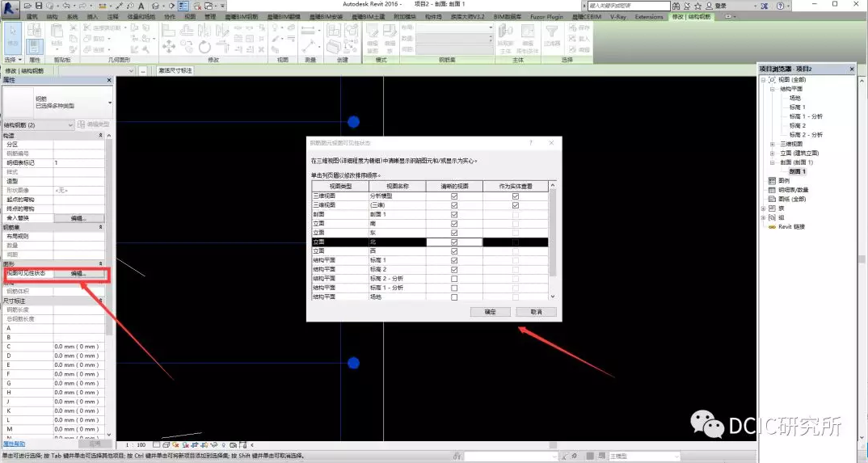This screenshot has width=868, height=463.
Task: Click 编辑 button for 舍入替换
Action: pyautogui.click(x=78, y=218)
